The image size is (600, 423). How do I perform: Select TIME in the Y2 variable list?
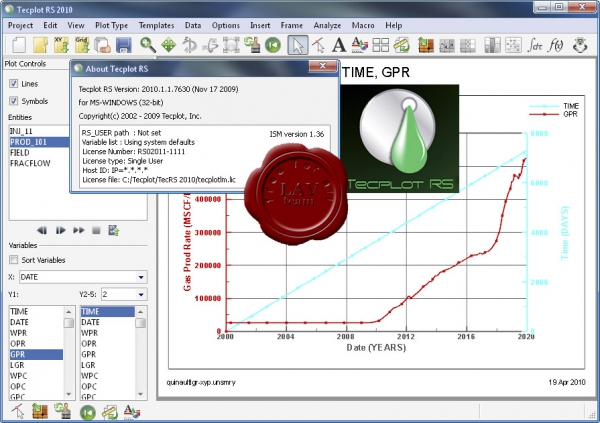click(x=108, y=312)
